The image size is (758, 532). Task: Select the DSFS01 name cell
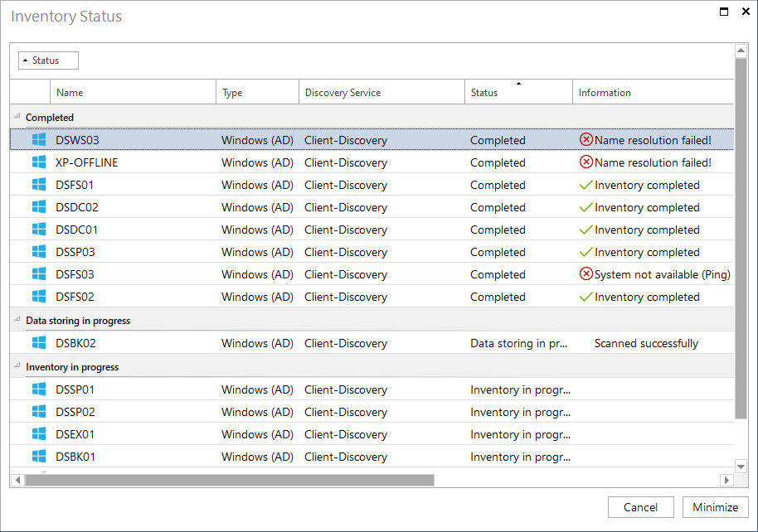pos(75,185)
